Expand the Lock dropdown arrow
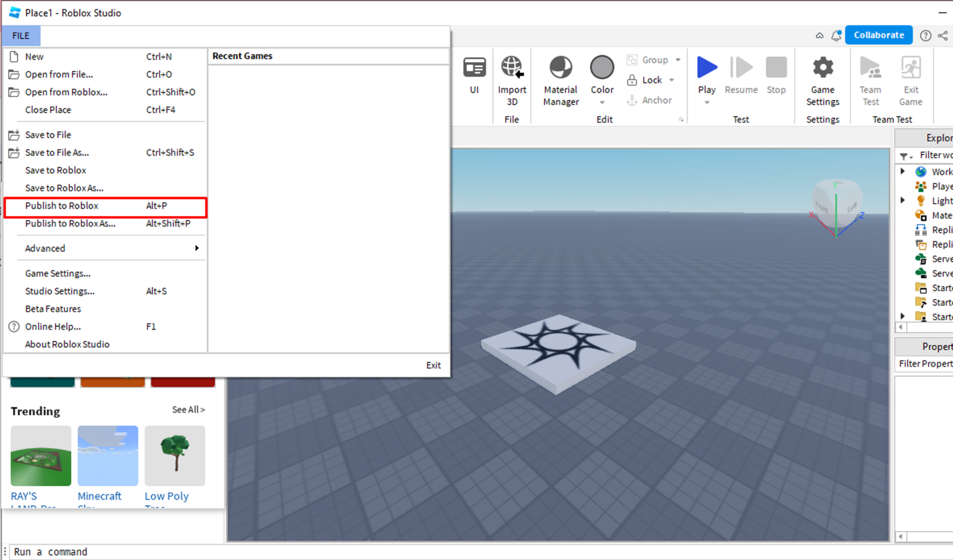 [672, 80]
